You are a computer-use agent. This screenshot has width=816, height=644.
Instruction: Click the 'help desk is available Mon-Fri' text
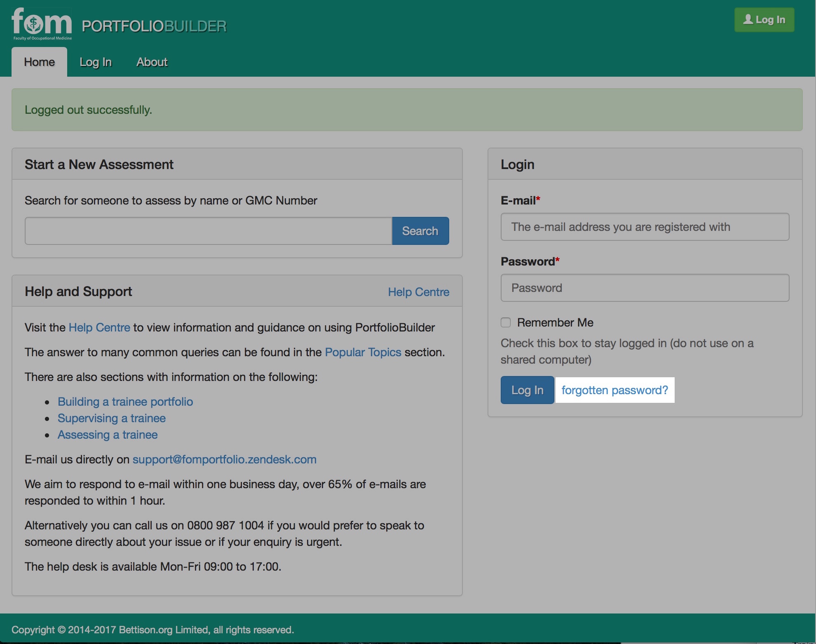tap(153, 566)
